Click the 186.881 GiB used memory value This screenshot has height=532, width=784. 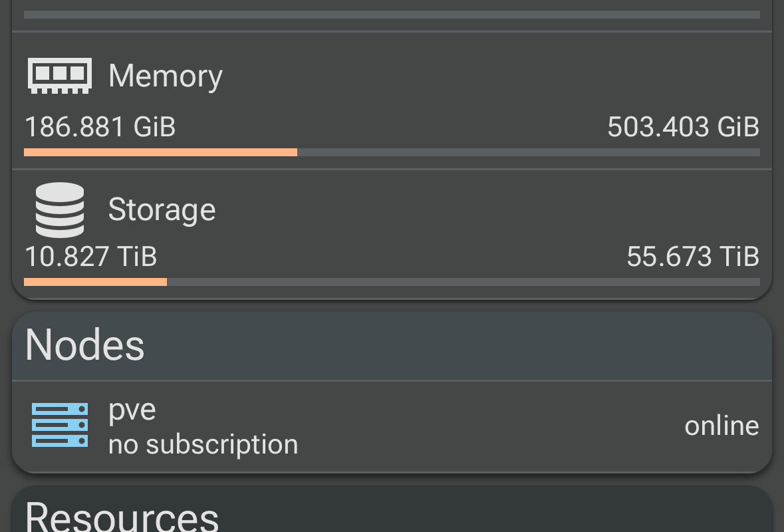click(100, 126)
